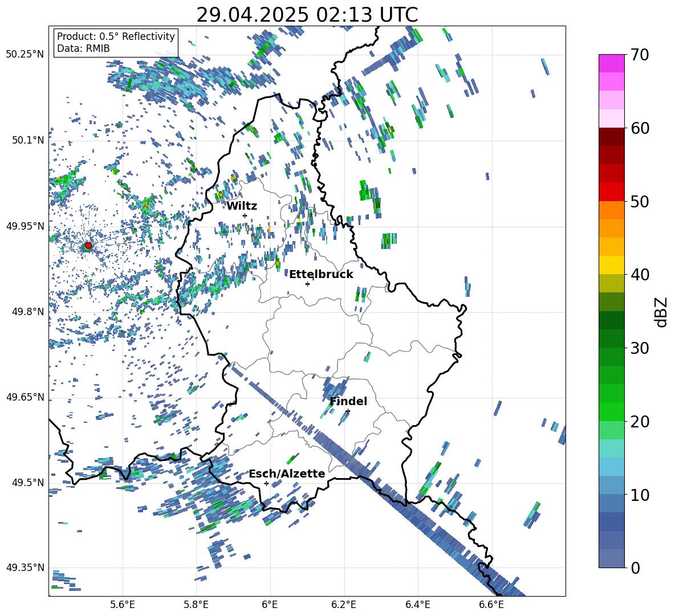This screenshot has height=616, width=675.
Task: Click the 10 tick on colorbar
Action: tap(640, 495)
